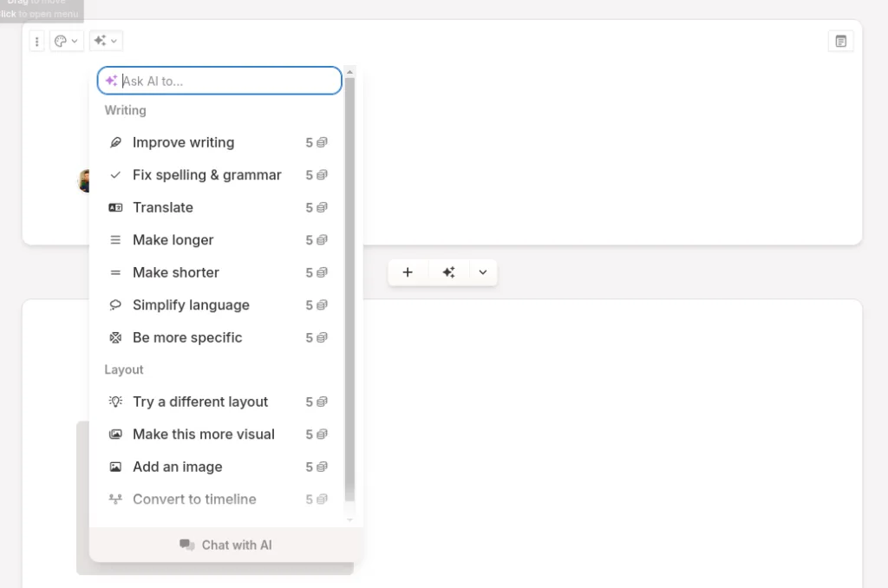This screenshot has width=888, height=588.
Task: Select Be more specific
Action: click(187, 337)
